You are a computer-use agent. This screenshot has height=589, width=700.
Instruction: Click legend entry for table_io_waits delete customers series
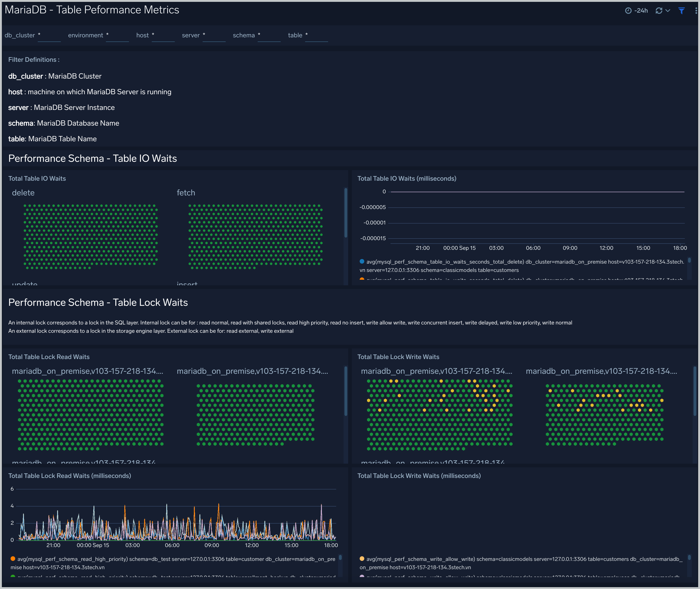coord(522,266)
